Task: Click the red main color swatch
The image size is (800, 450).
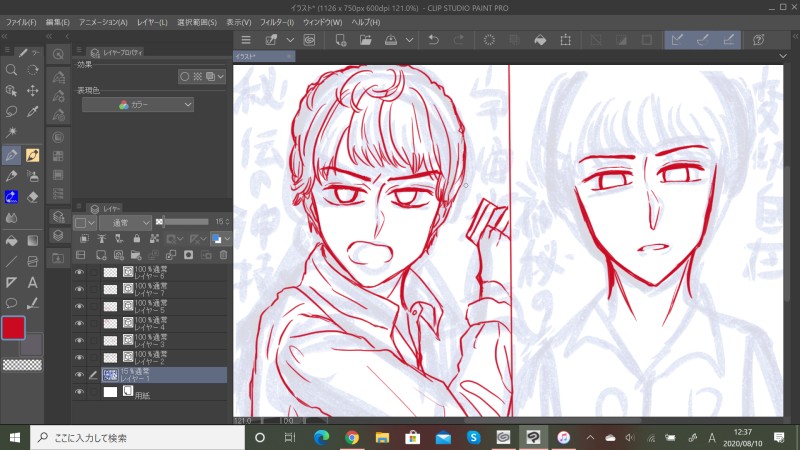Action: tap(13, 328)
